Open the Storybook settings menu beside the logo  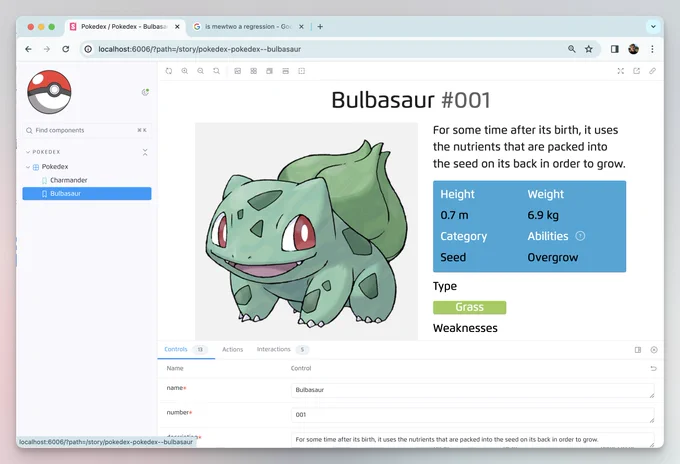pos(145,92)
